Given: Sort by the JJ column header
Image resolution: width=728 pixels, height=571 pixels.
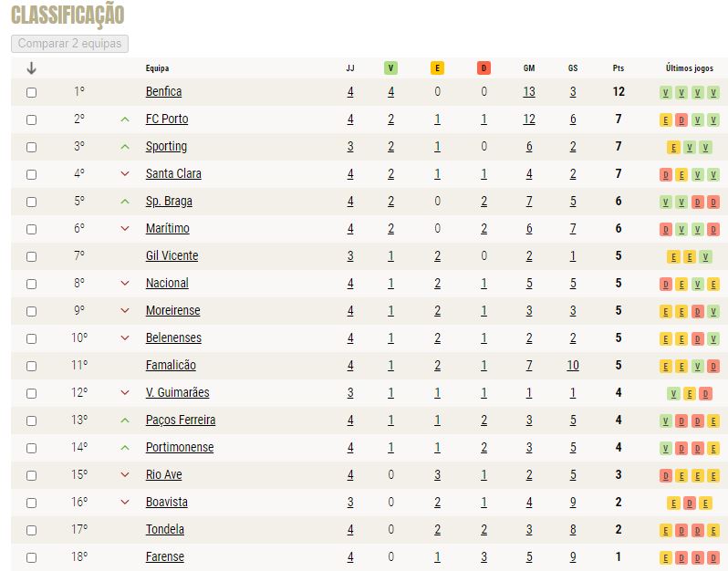Looking at the screenshot, I should [350, 68].
